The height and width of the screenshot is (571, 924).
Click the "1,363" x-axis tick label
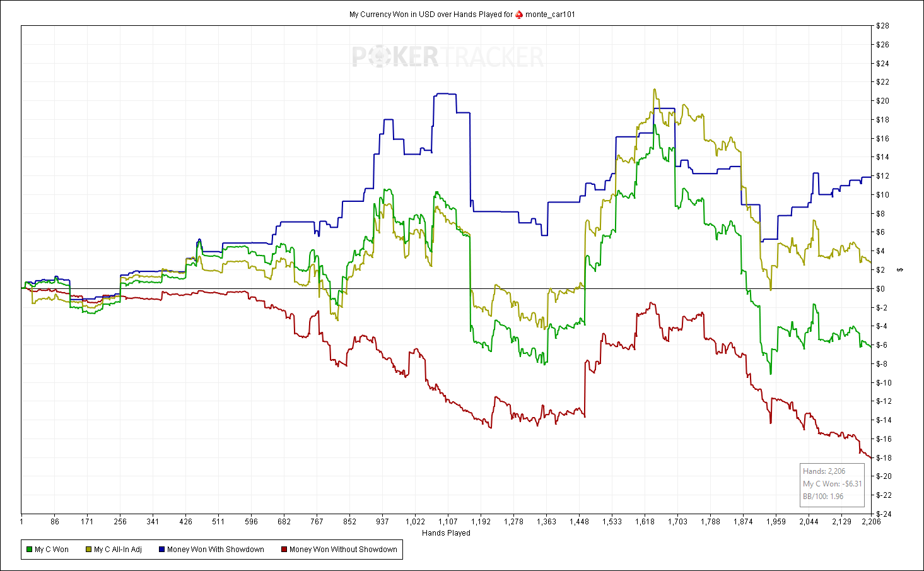point(546,522)
